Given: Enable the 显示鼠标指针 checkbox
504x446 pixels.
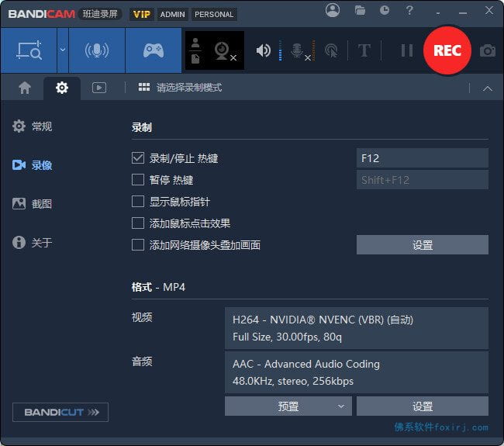Looking at the screenshot, I should point(138,202).
